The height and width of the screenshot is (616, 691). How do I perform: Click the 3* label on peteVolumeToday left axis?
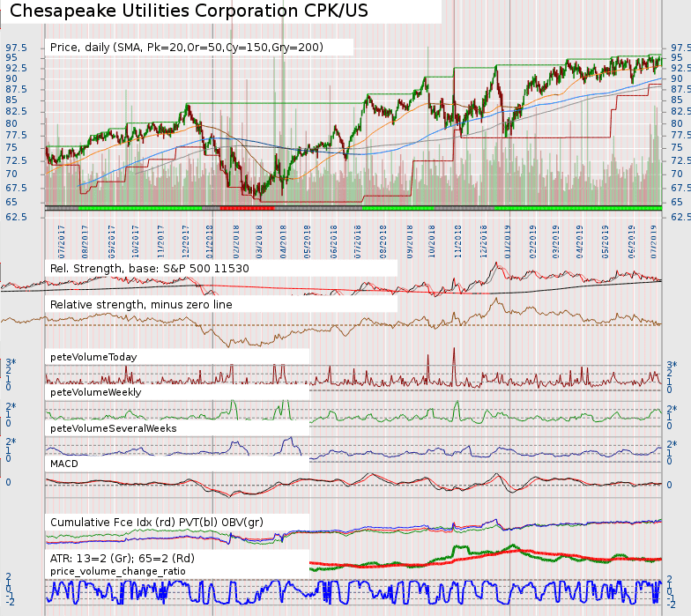point(11,363)
